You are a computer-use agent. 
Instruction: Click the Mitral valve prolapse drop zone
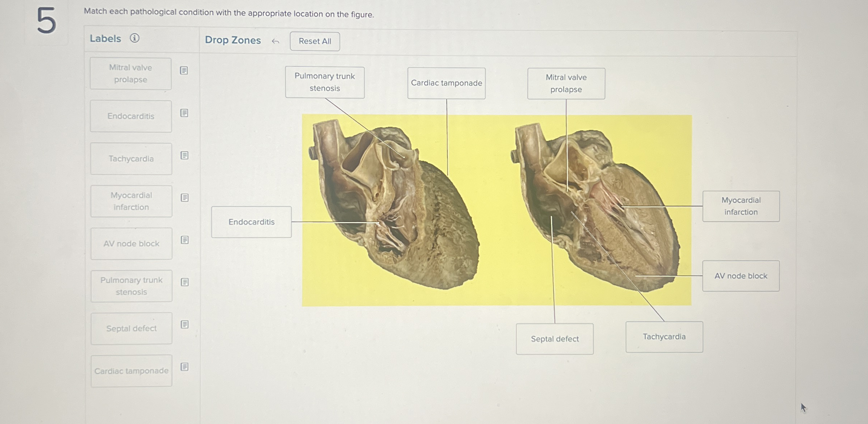(566, 84)
